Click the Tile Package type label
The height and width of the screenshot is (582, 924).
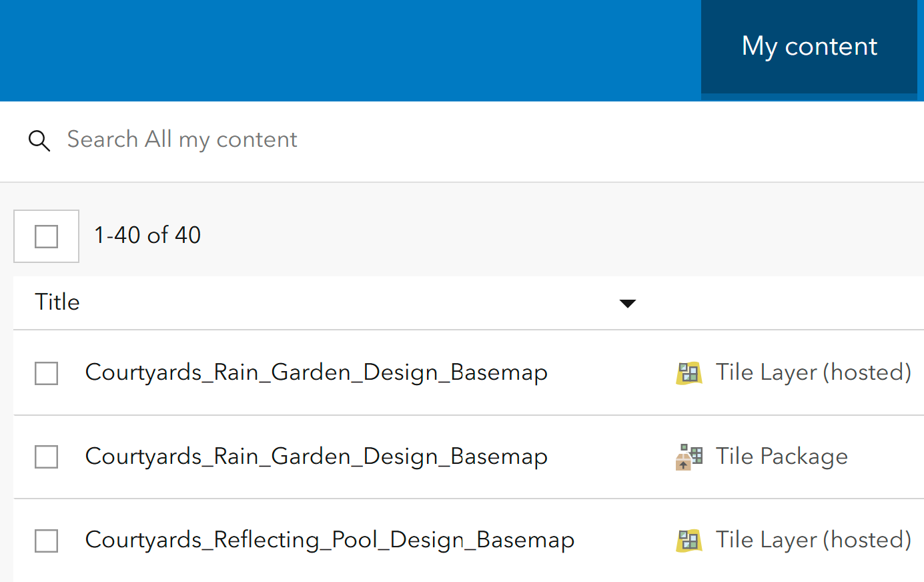pyautogui.click(x=781, y=457)
